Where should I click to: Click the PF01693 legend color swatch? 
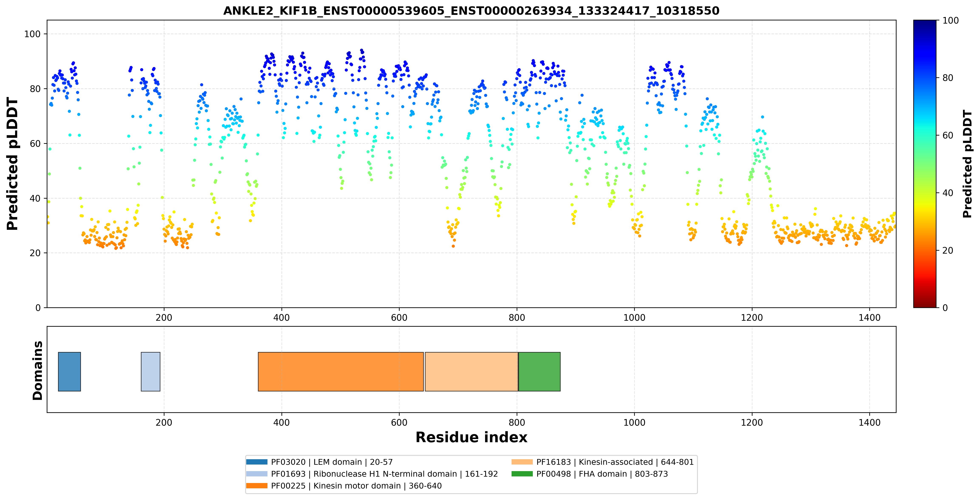tap(257, 474)
